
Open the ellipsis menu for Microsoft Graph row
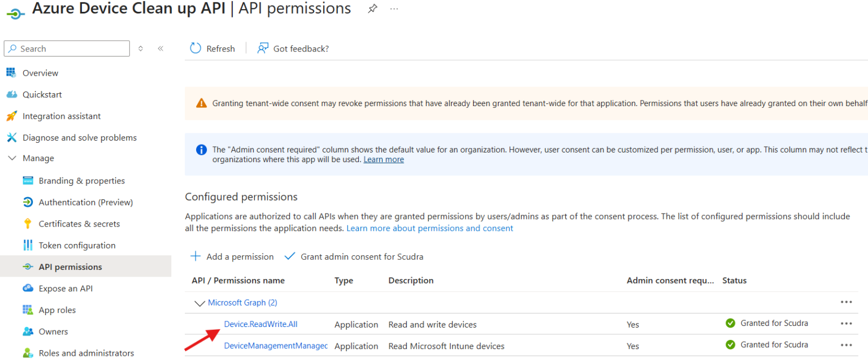click(x=846, y=302)
